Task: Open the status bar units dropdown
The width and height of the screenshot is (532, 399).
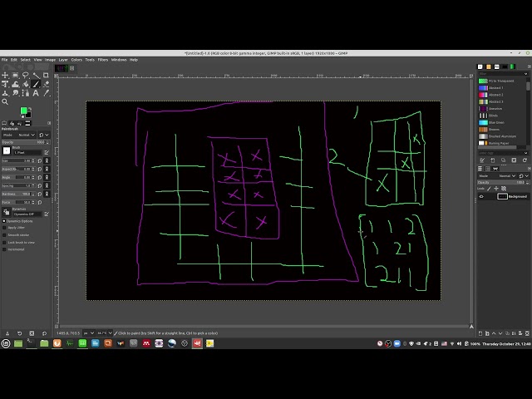Action: 89,333
